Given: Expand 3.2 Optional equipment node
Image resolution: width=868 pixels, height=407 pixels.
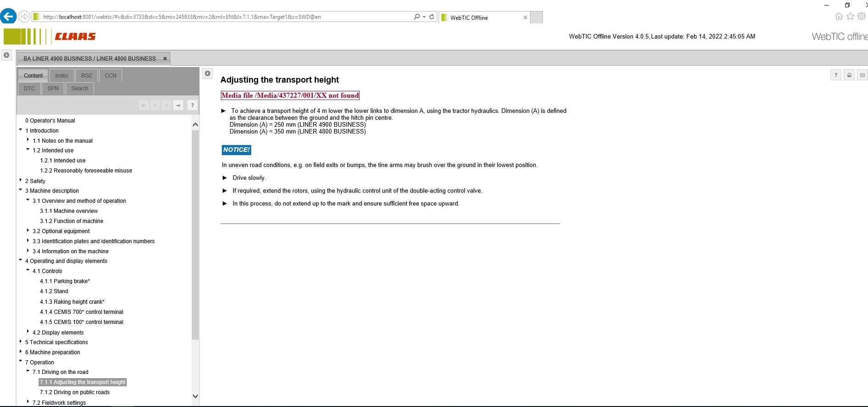Looking at the screenshot, I should (28, 230).
